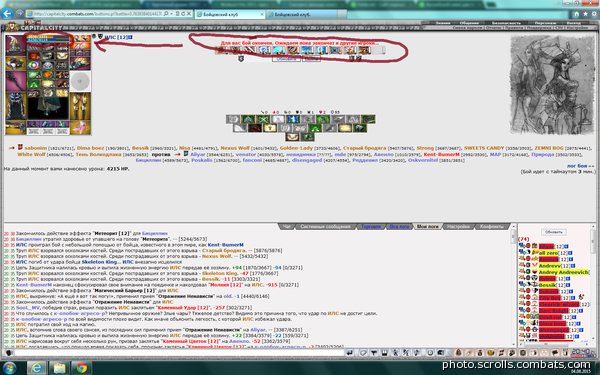The image size is (600, 375).
Task: Open Internet Explorer home page icon
Action: (576, 14)
